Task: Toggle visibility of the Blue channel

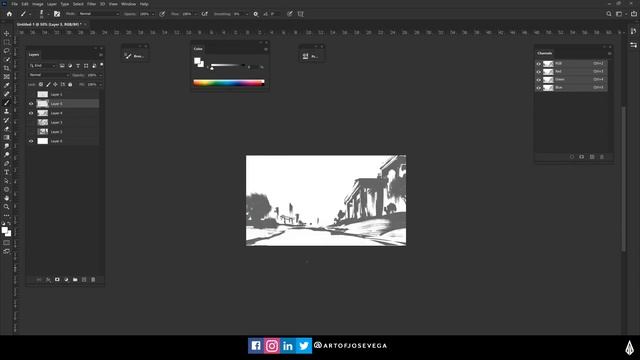Action: 538,88
